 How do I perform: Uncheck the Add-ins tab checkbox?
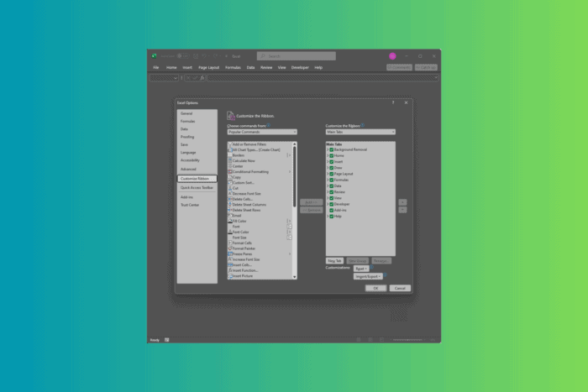[332, 210]
